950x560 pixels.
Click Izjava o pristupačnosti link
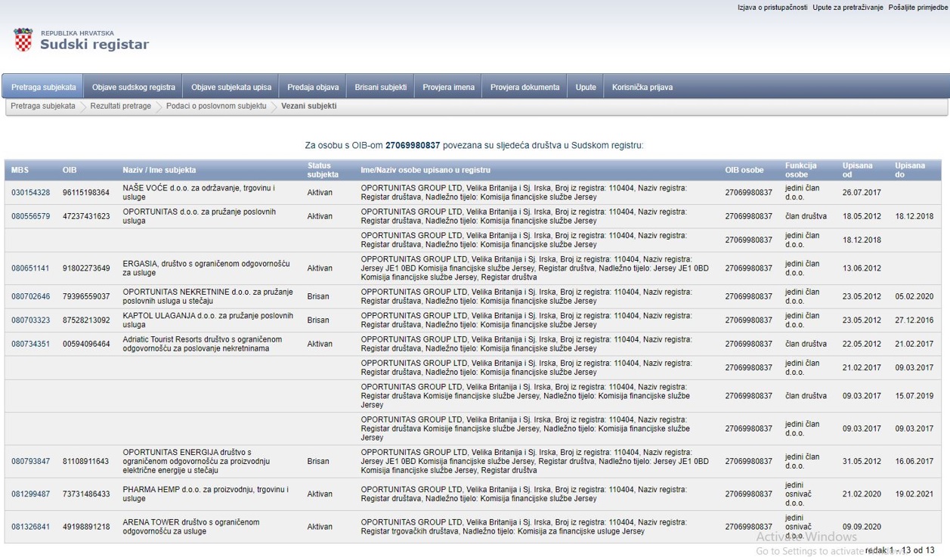pyautogui.click(x=772, y=8)
